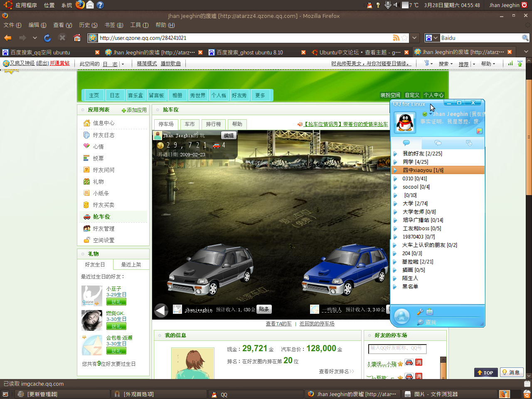The height and width of the screenshot is (399, 532).
Task: Launch Firefox from the top panel icon
Action: [80, 5]
